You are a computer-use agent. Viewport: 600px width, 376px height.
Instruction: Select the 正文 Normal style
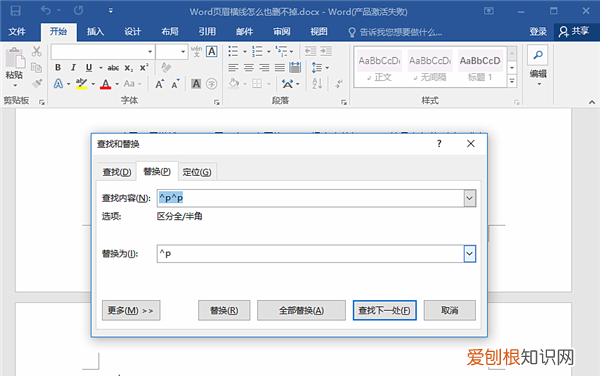pyautogui.click(x=379, y=67)
